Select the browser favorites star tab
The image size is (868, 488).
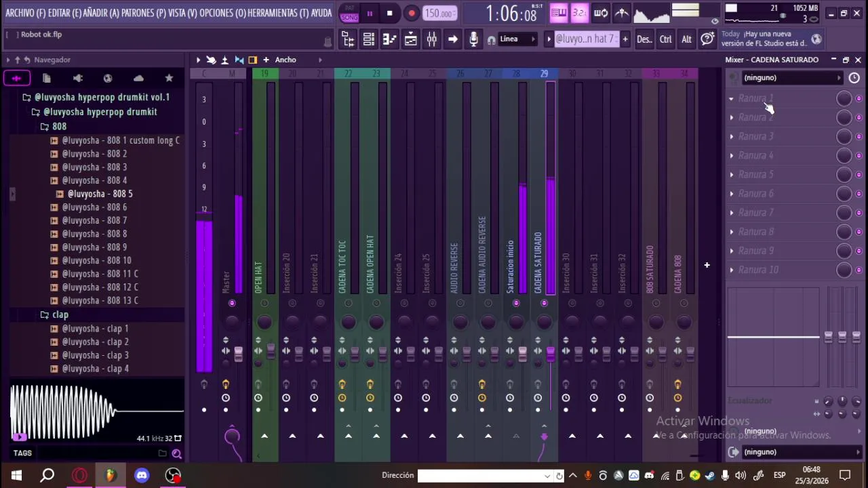click(169, 79)
